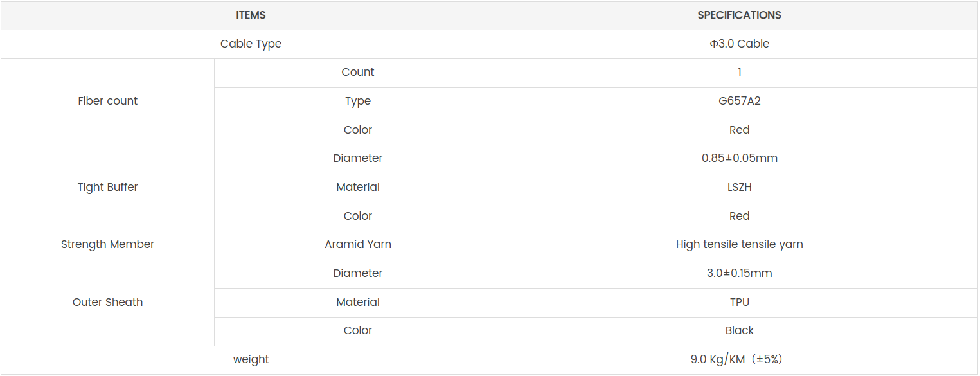This screenshot has height=376, width=980.
Task: Click the Black color value
Action: click(739, 331)
